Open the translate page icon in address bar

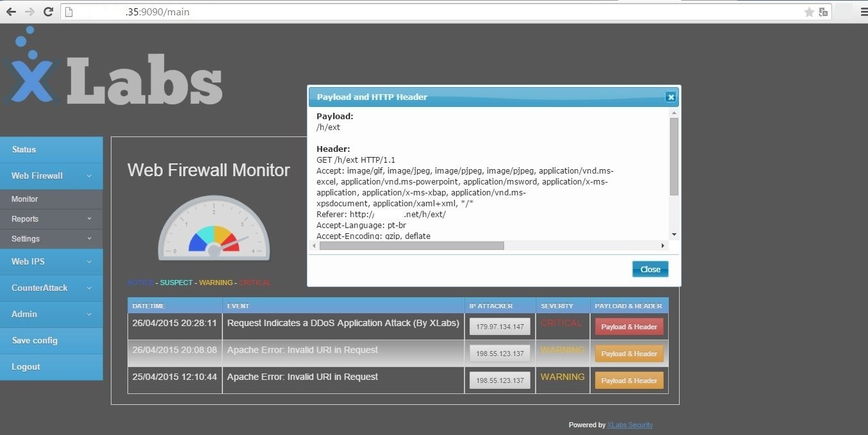[x=824, y=12]
